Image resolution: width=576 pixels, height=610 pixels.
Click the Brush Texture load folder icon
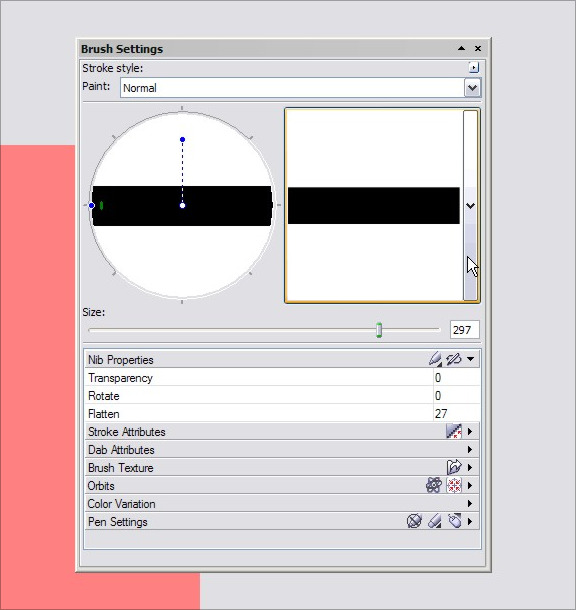[454, 467]
